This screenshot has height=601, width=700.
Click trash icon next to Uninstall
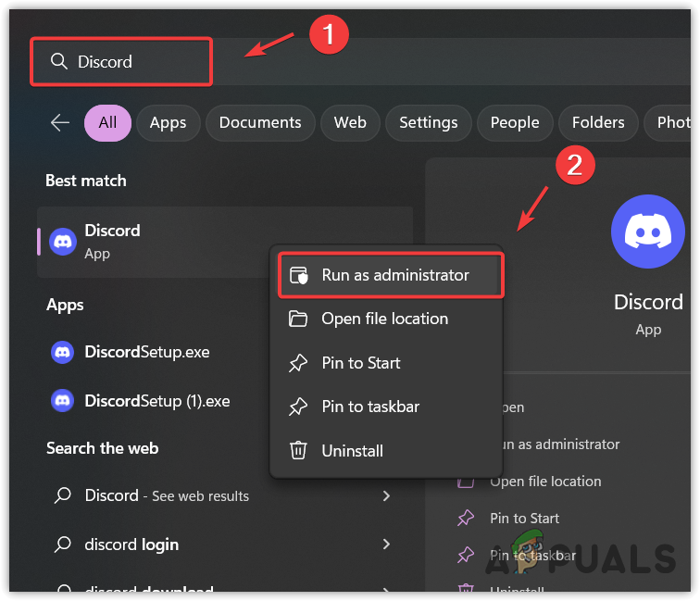(x=298, y=451)
